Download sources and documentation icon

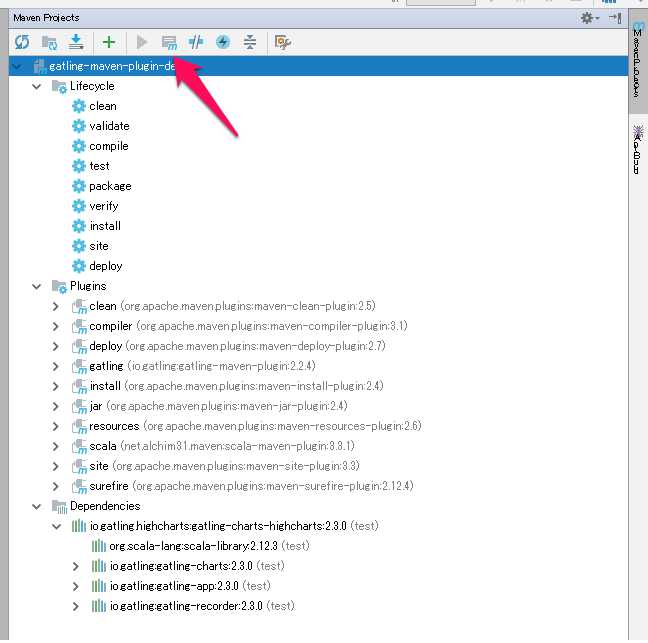coord(76,42)
